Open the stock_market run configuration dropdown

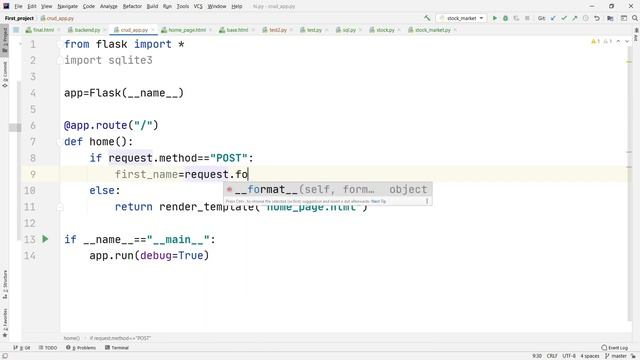coord(462,18)
